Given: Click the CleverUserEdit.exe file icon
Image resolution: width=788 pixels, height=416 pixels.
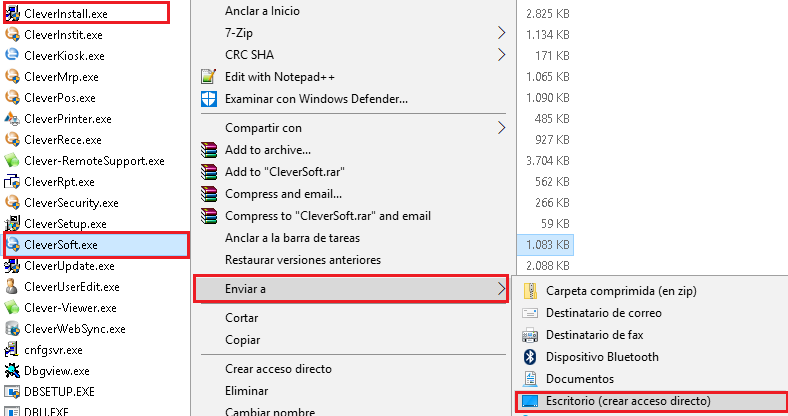Looking at the screenshot, I should click(13, 286).
